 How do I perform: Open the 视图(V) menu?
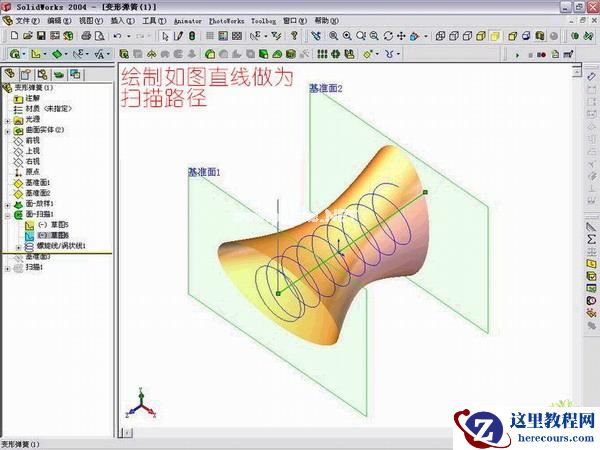(x=91, y=21)
